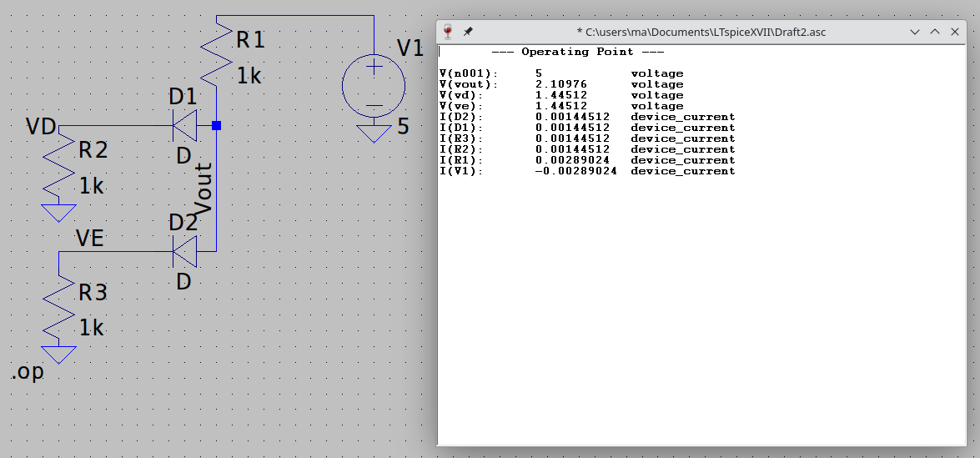Viewport: 980px width, 458px height.
Task: Select the R3 resistor symbol
Action: (59, 308)
